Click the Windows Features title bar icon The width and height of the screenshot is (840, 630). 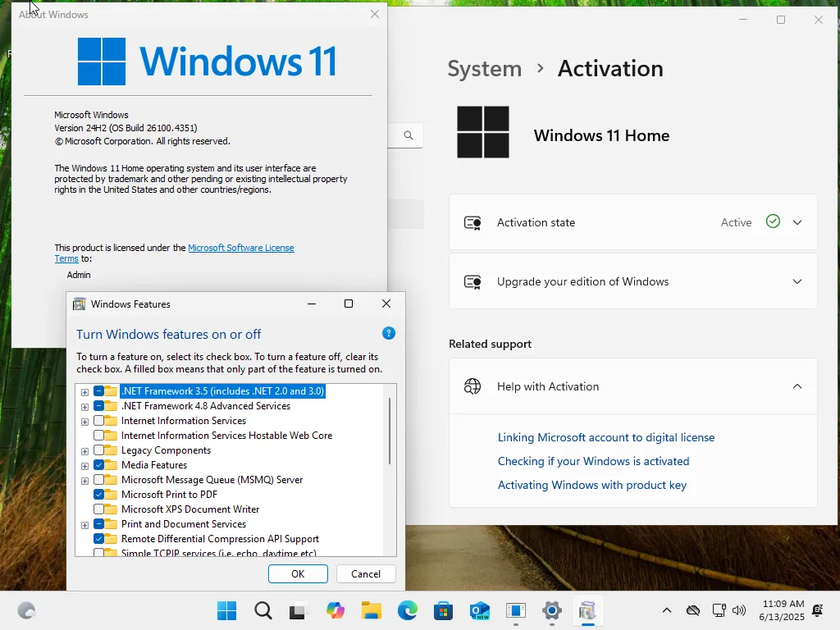click(x=80, y=304)
